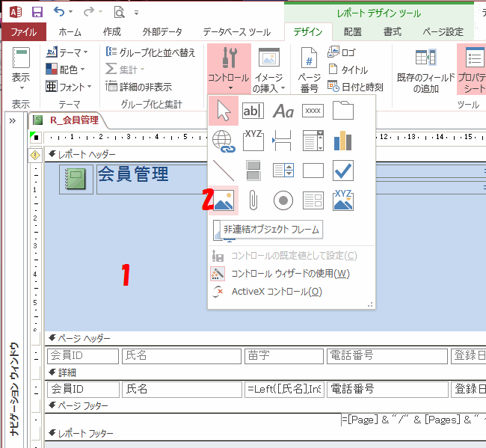Viewport: 486px width, 448px height.
Task: Select the Subform/Subreport control
Action: click(313, 200)
